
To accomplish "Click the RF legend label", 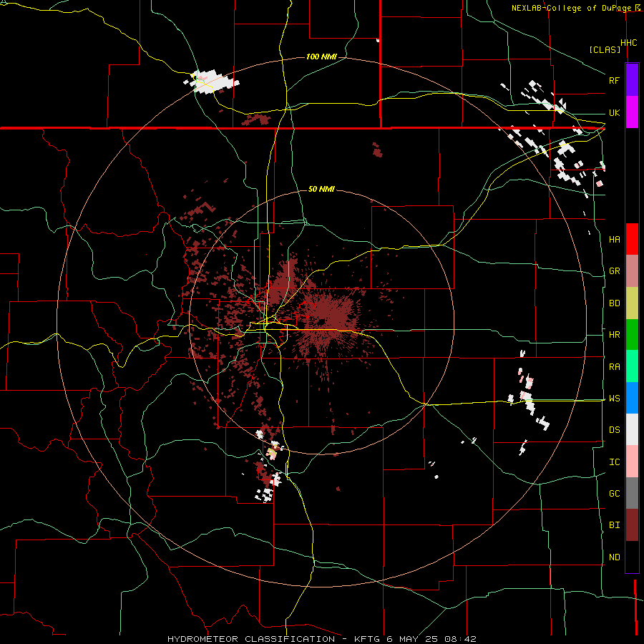I will pyautogui.click(x=614, y=80).
